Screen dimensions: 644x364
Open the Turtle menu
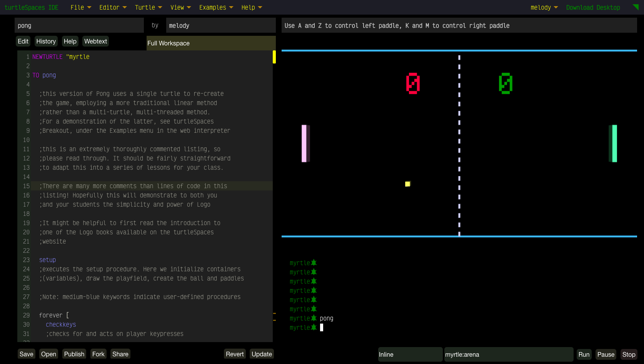148,7
